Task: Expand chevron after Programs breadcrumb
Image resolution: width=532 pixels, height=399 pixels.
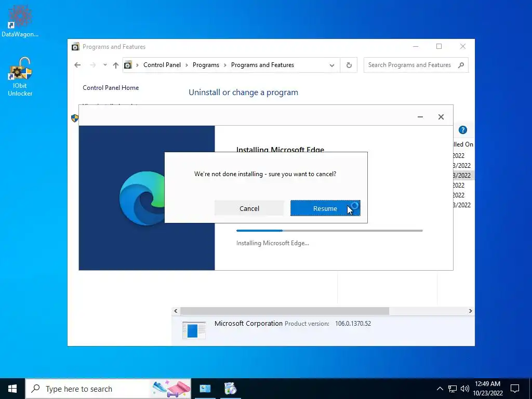Action: pos(225,65)
